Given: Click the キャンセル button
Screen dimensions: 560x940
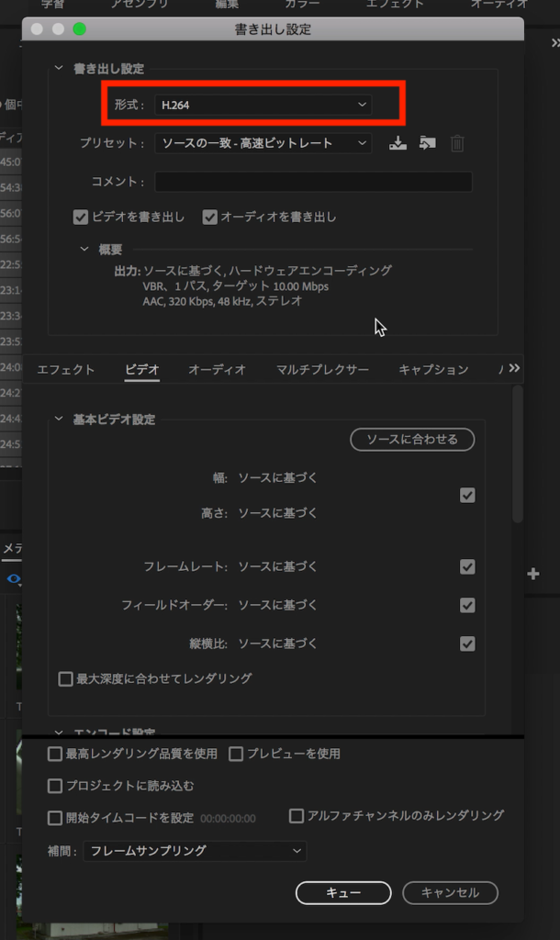Looking at the screenshot, I should (x=450, y=892).
